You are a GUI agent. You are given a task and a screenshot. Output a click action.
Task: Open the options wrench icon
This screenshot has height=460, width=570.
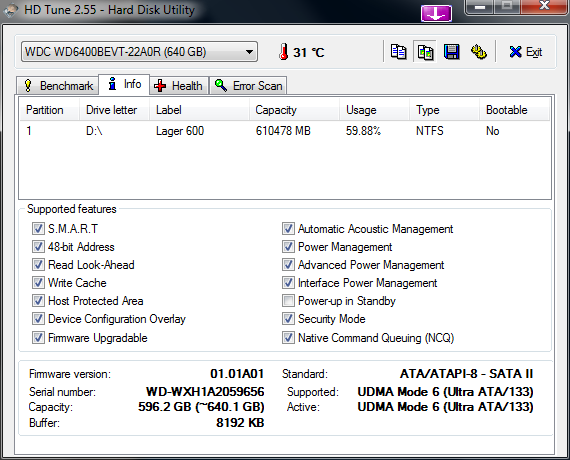[479, 52]
